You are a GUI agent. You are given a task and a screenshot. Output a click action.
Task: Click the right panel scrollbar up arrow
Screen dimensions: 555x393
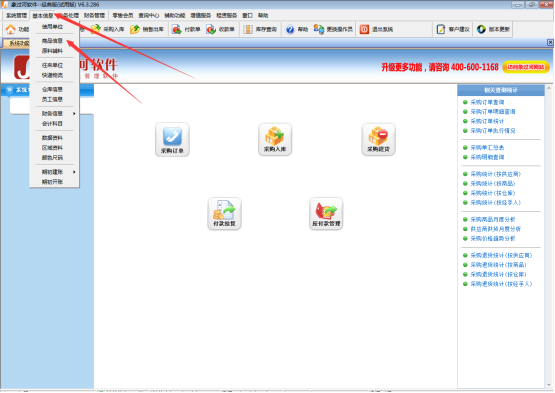pos(549,88)
